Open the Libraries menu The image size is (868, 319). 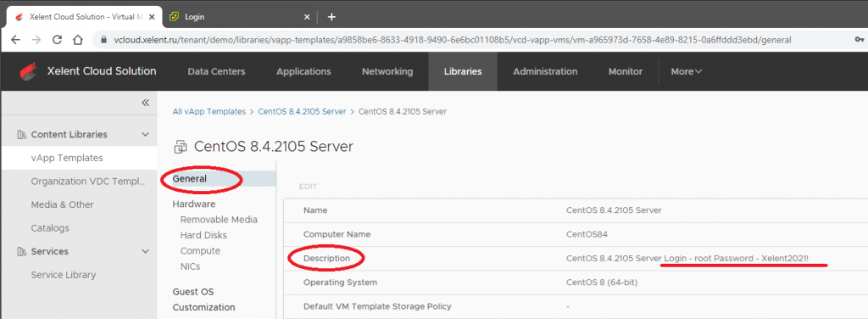(x=463, y=71)
